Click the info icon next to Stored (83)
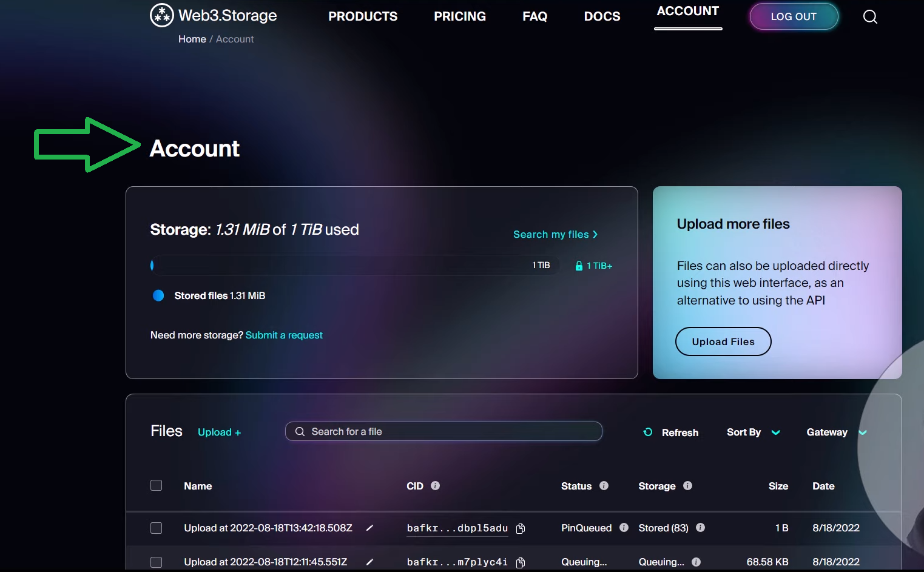Image resolution: width=924 pixels, height=572 pixels. pyautogui.click(x=700, y=528)
